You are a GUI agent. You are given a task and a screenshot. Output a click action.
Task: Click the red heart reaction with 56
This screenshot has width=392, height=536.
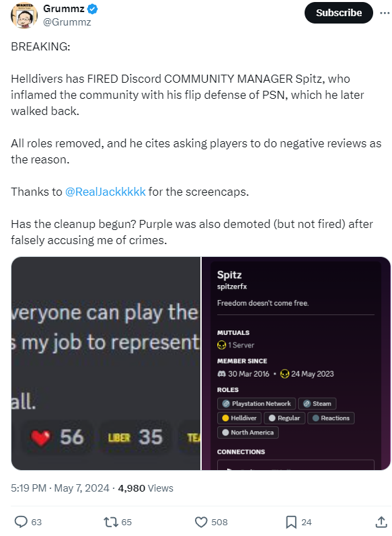pos(56,437)
